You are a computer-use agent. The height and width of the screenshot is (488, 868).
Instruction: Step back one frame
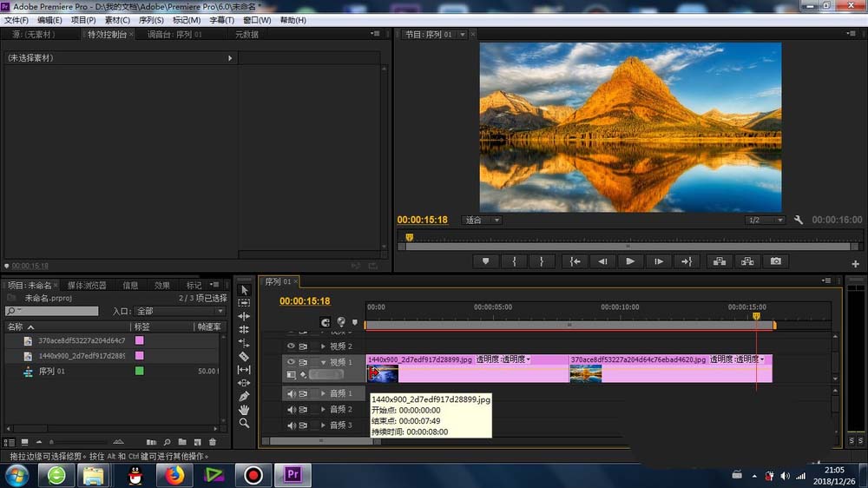(x=603, y=261)
